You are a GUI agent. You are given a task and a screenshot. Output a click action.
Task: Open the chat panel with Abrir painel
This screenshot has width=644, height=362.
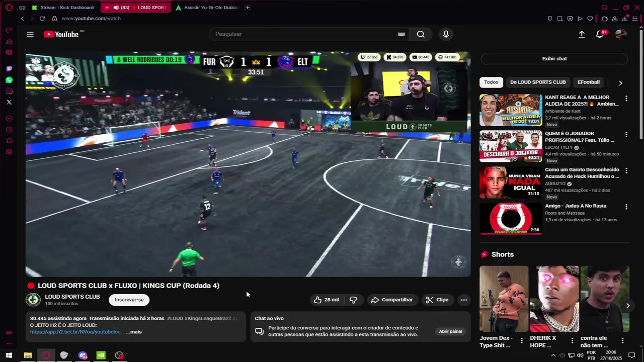point(450,331)
